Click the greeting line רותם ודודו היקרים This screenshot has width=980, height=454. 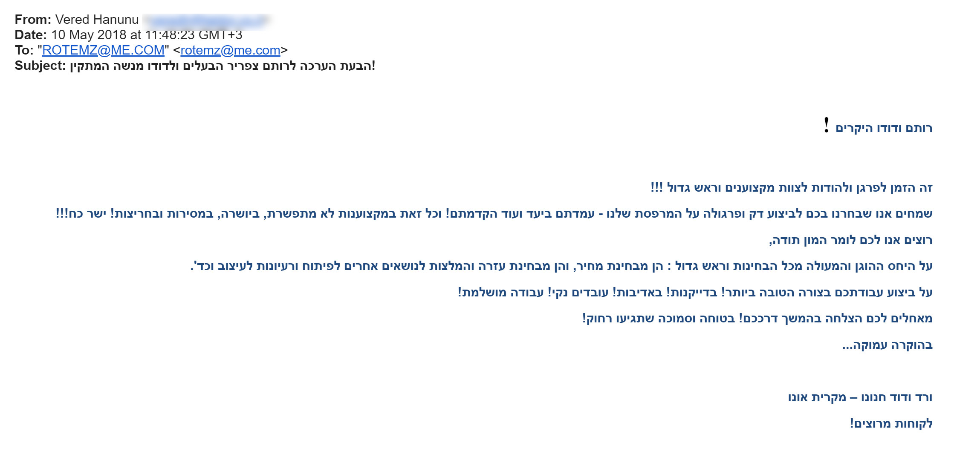[x=878, y=127]
